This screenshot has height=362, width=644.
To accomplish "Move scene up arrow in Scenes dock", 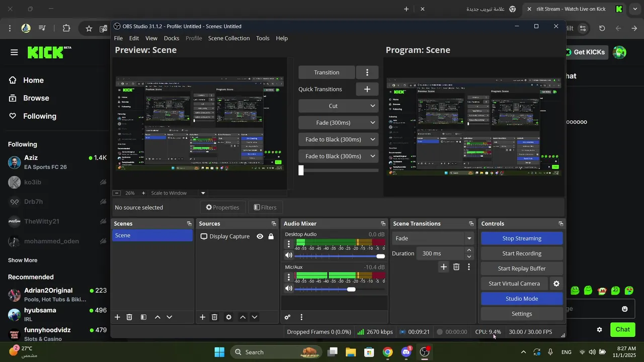I will (x=157, y=317).
